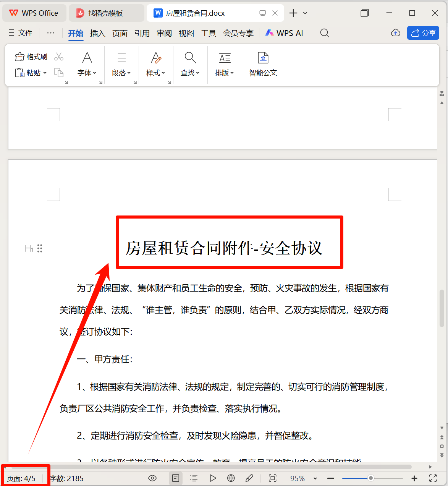Screen dimensions: 448x486
Task: Open the three-dot more options menu
Action: (51, 33)
